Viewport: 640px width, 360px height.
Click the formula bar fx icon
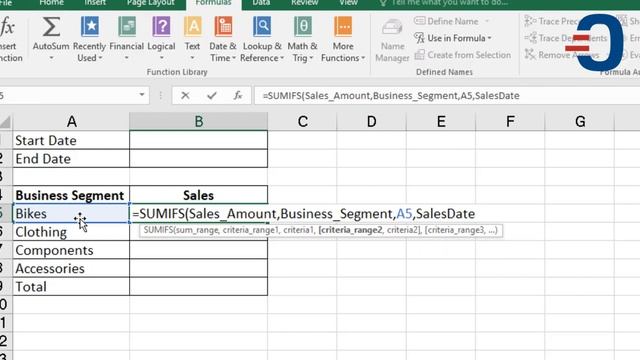click(238, 96)
